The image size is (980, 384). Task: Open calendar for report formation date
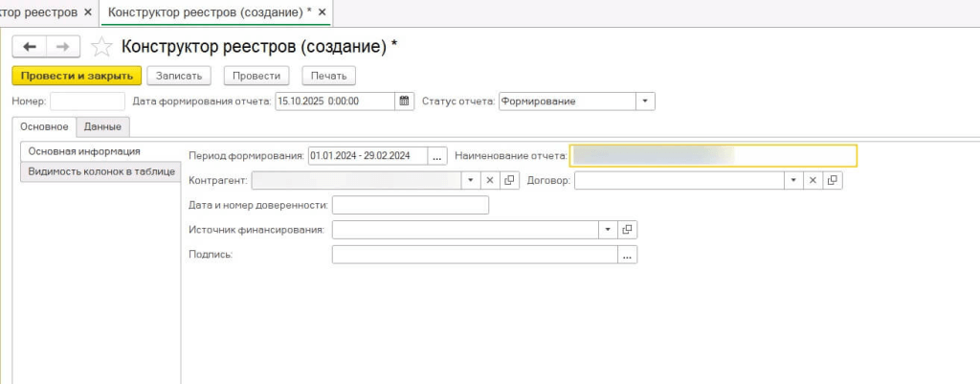pos(404,102)
